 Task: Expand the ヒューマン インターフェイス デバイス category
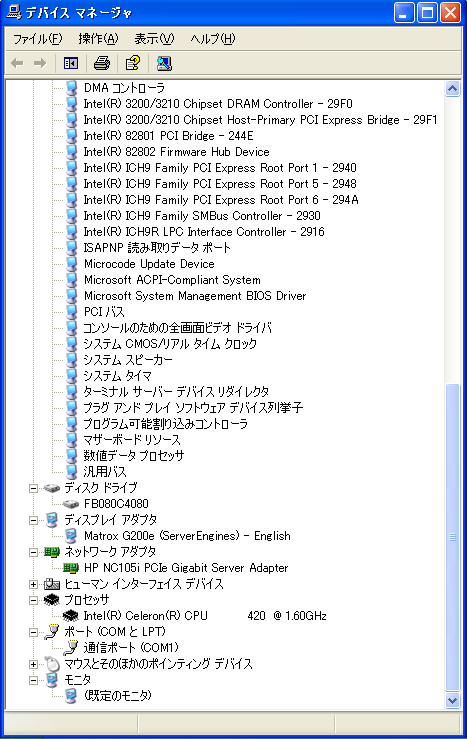[x=33, y=584]
